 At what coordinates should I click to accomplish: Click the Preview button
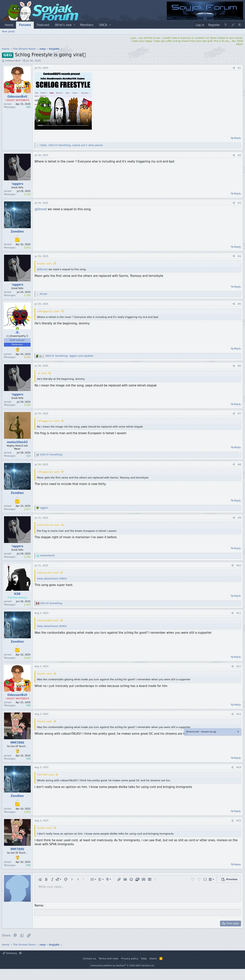229,879
